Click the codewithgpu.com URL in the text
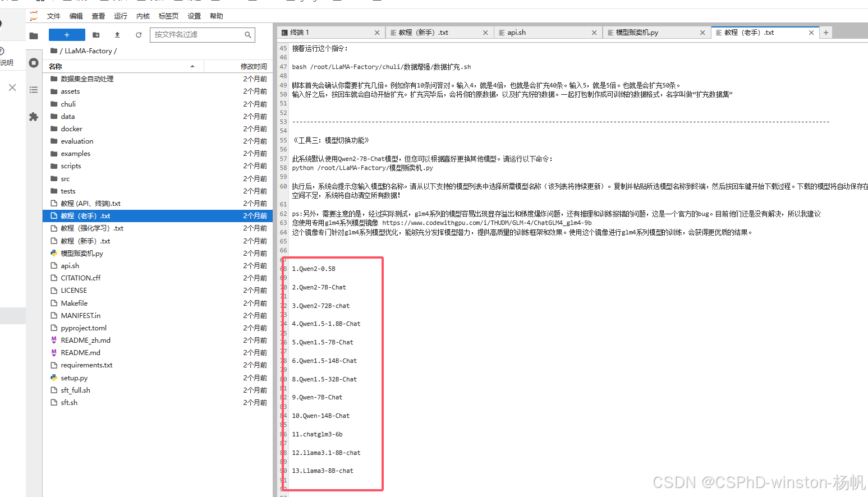Image resolution: width=868 pixels, height=497 pixels. tap(487, 223)
